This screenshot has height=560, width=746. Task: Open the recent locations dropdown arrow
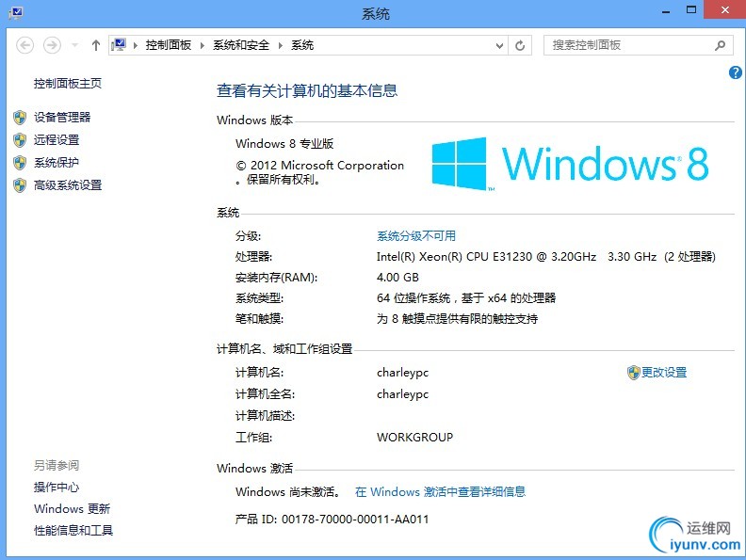point(74,45)
